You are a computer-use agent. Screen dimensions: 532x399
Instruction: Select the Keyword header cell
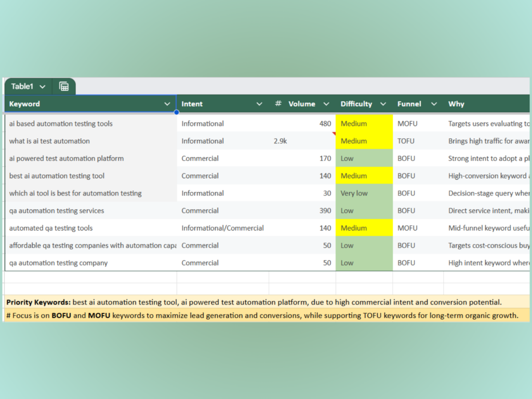pos(90,104)
